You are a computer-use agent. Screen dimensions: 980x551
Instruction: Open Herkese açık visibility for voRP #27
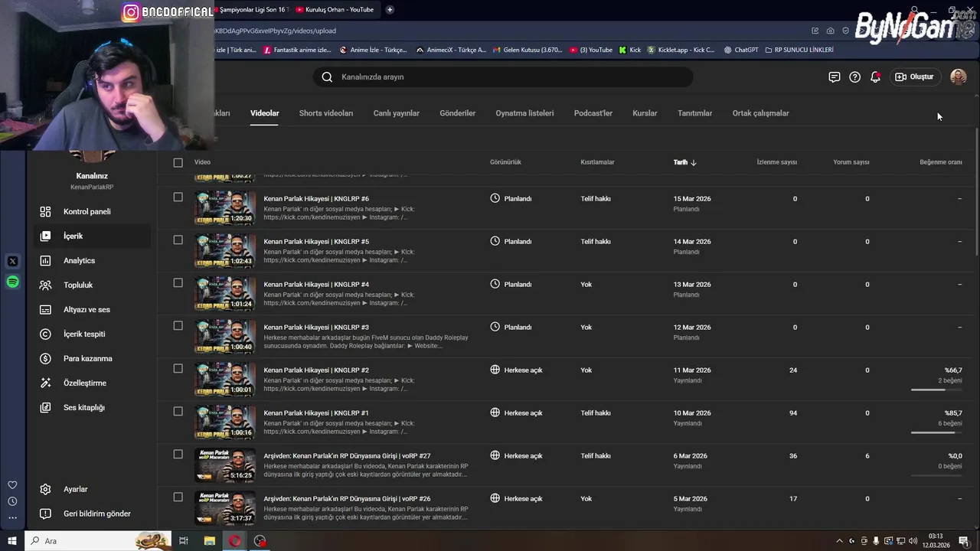pyautogui.click(x=516, y=455)
